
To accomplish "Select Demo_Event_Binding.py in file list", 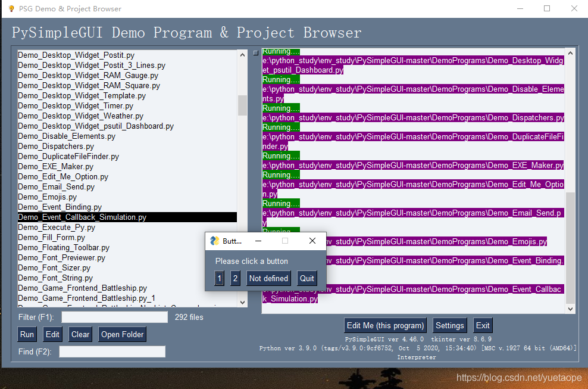I will pyautogui.click(x=127, y=207).
